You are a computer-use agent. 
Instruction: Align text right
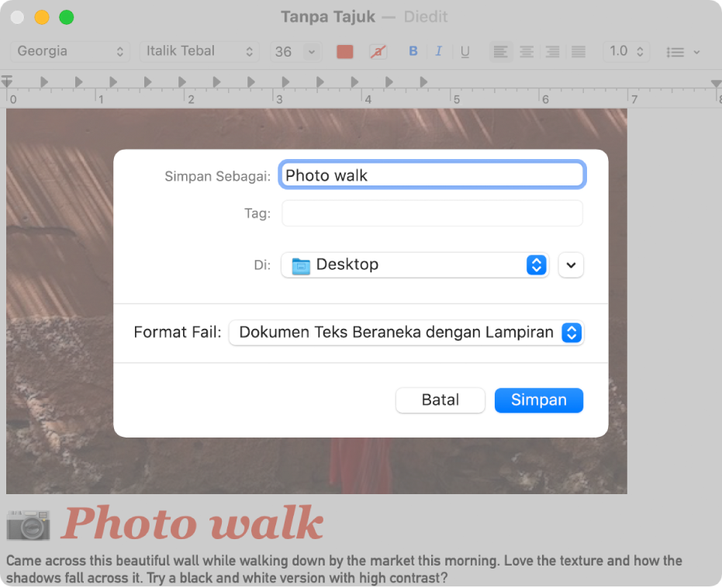552,51
